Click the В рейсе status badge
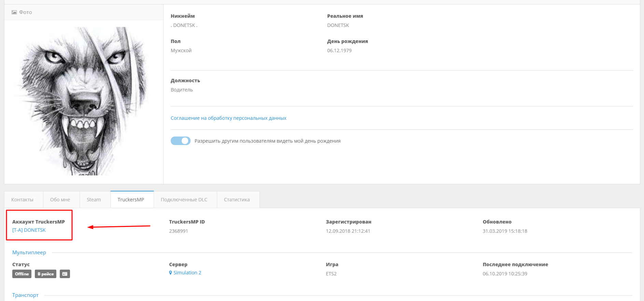The width and height of the screenshot is (644, 301). pos(45,274)
